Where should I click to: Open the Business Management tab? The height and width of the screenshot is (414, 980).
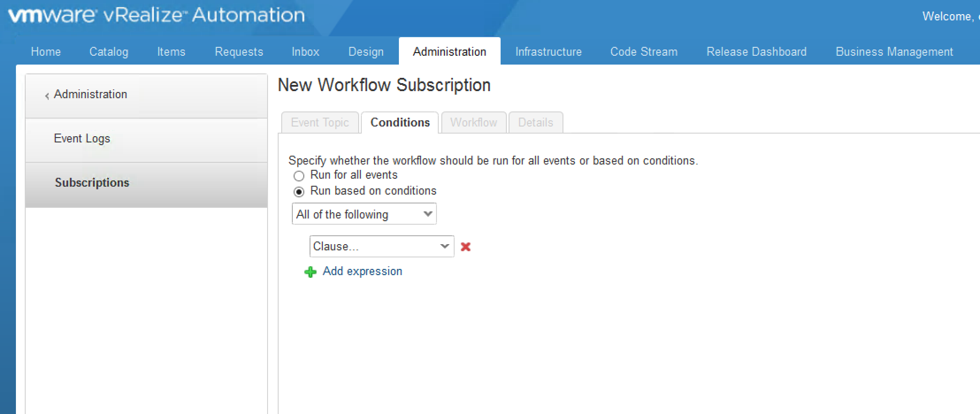[x=894, y=52]
